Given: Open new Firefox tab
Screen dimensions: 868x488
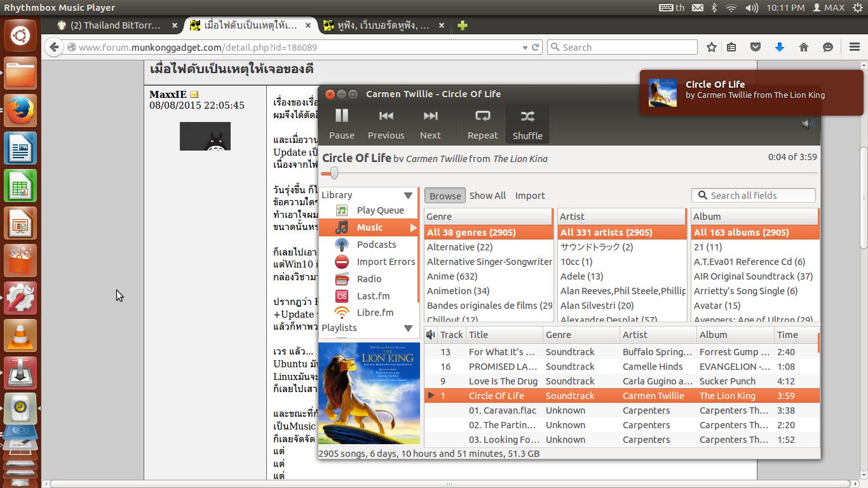Looking at the screenshot, I should (x=463, y=25).
